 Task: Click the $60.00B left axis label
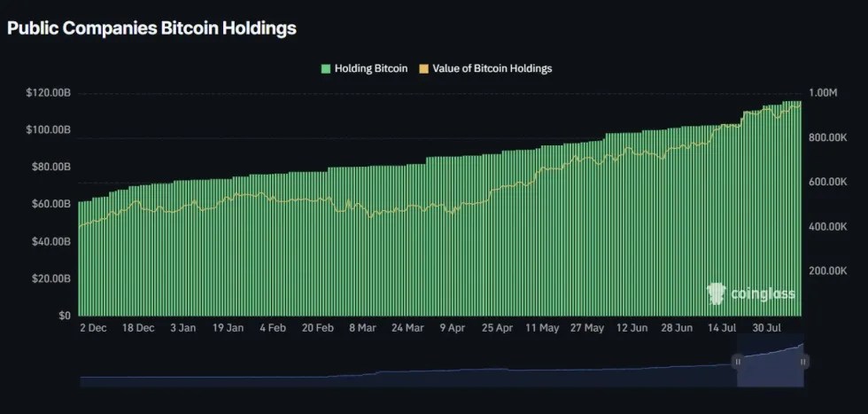[x=52, y=204]
